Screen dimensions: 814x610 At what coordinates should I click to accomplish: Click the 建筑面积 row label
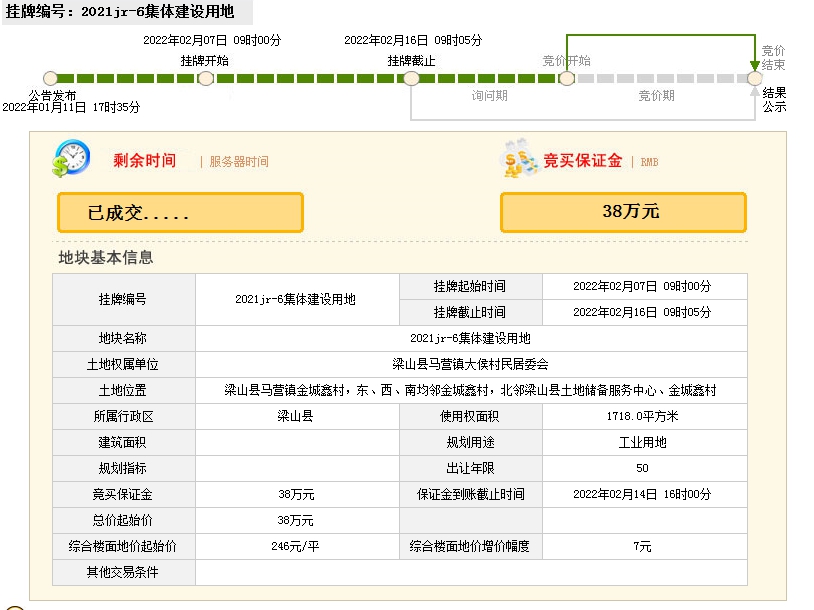pyautogui.click(x=123, y=442)
